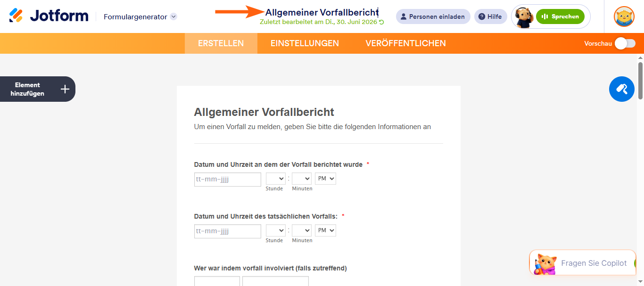Viewport: 644px width, 286px height.
Task: Click Element hinzufügen button
Action: 38,89
